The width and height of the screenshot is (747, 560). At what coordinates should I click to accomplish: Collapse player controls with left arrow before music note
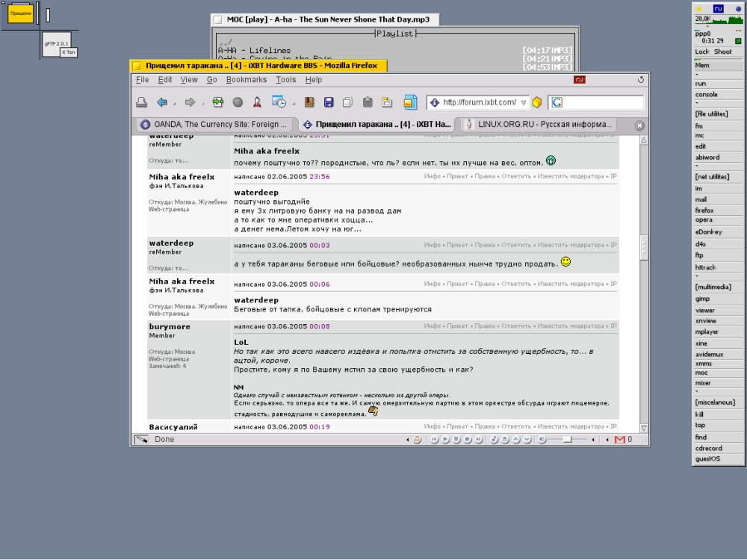[x=407, y=440]
